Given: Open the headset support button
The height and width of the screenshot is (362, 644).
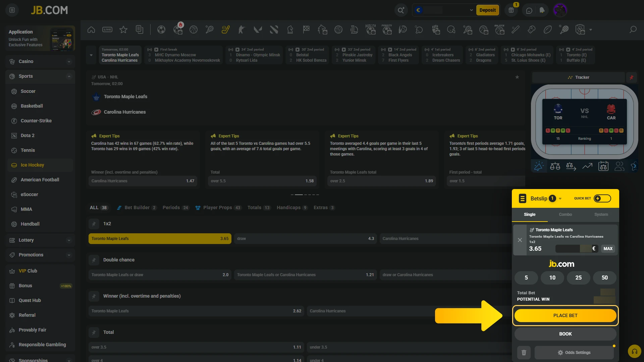Looking at the screenshot, I should [x=634, y=352].
